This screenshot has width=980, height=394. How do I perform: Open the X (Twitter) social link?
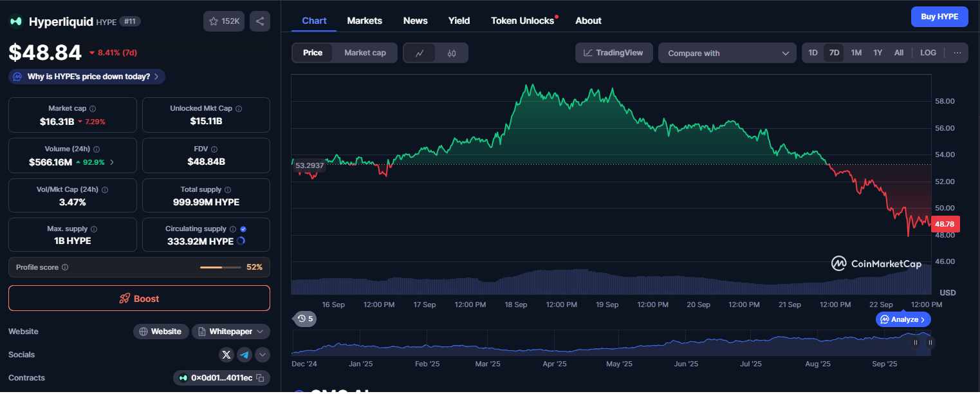[226, 355]
